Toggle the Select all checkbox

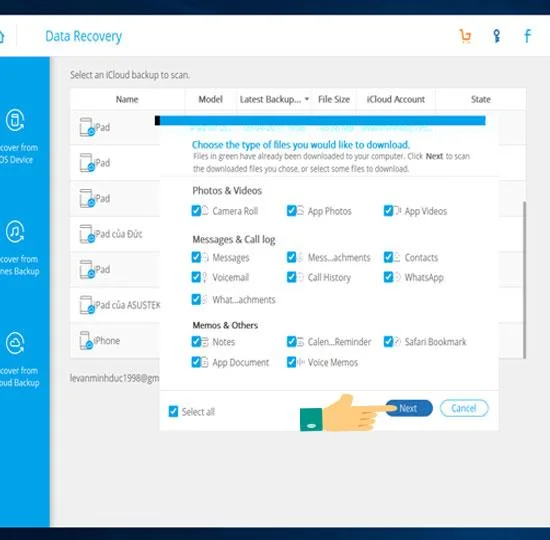coord(173,411)
